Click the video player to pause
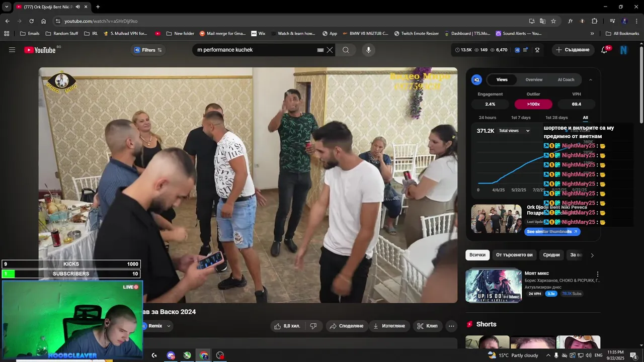Screen dimensions: 644x362 tap(248, 185)
